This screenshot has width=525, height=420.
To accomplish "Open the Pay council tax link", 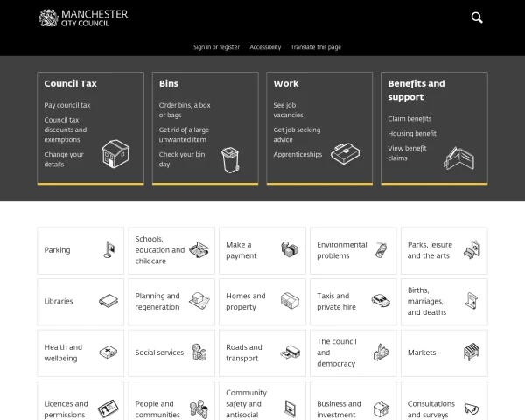I will point(67,105).
